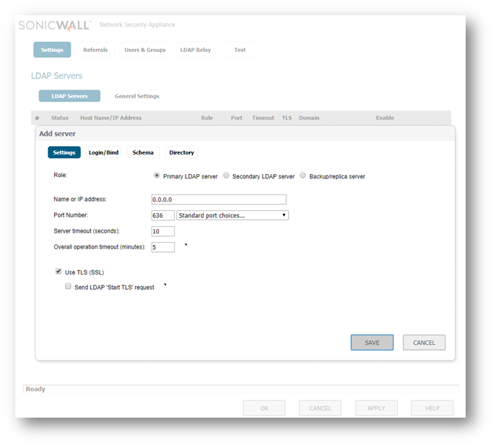Switch to General Settings sub-tab
Image resolution: width=496 pixels, height=448 pixels.
tap(137, 96)
